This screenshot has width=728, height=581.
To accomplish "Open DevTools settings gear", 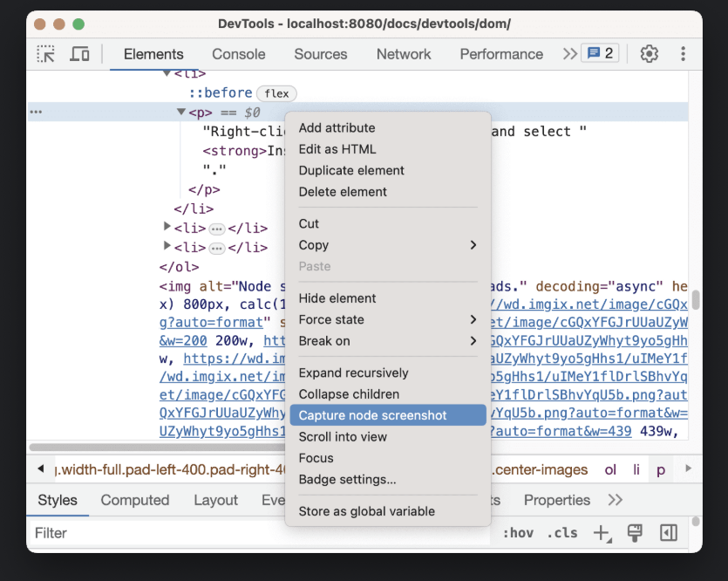I will [x=649, y=53].
